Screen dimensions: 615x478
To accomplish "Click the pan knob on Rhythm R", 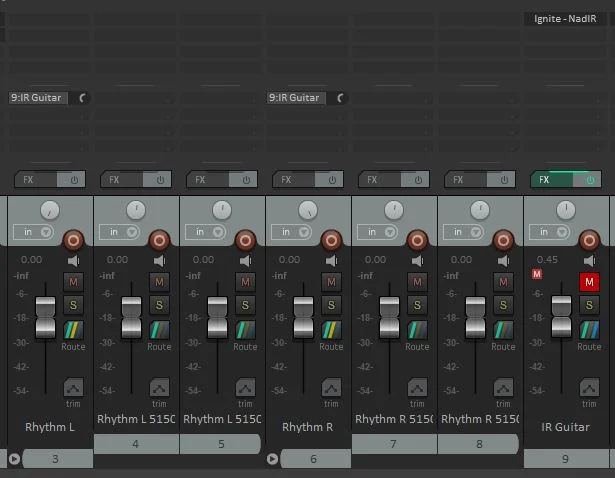I will pyautogui.click(x=308, y=210).
